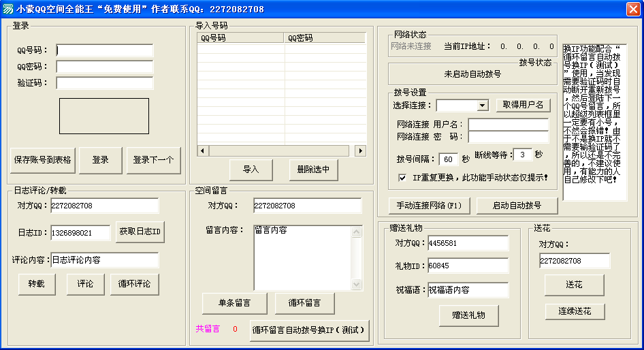Click the 当前IP地址 label
644x350 pixels.
pos(467,46)
